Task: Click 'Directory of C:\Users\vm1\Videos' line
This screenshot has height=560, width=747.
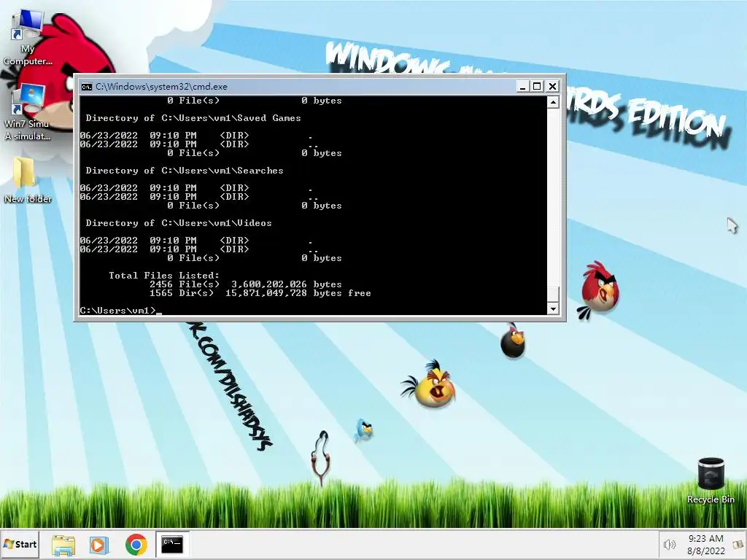Action: click(x=179, y=223)
